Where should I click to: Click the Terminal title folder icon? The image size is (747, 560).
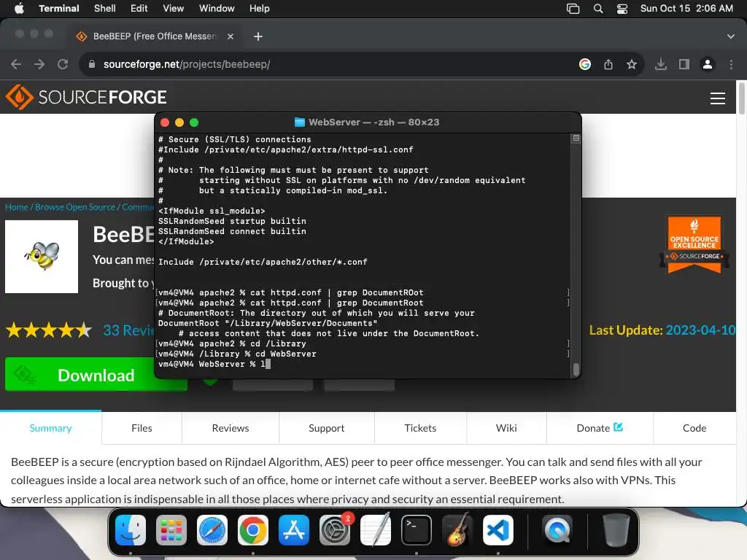pos(300,122)
